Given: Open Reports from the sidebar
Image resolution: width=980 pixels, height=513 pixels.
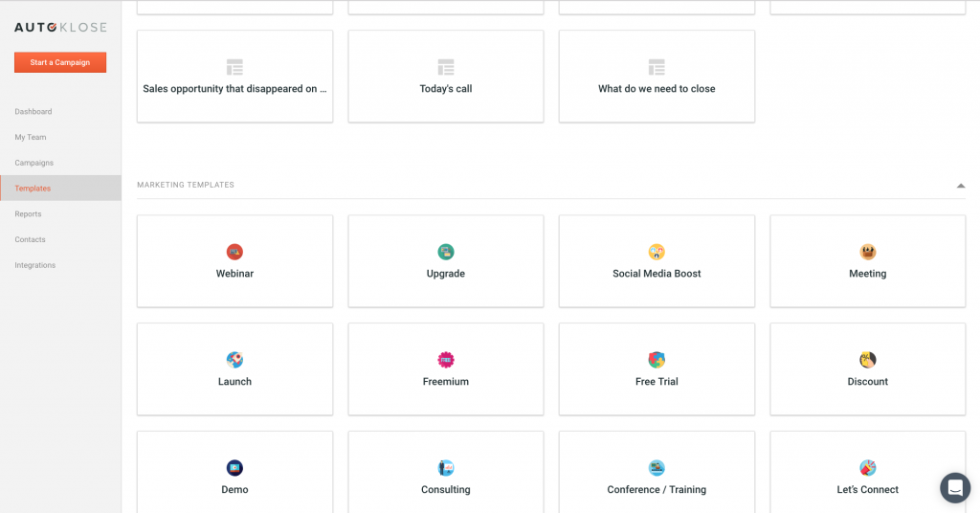Looking at the screenshot, I should coord(28,214).
